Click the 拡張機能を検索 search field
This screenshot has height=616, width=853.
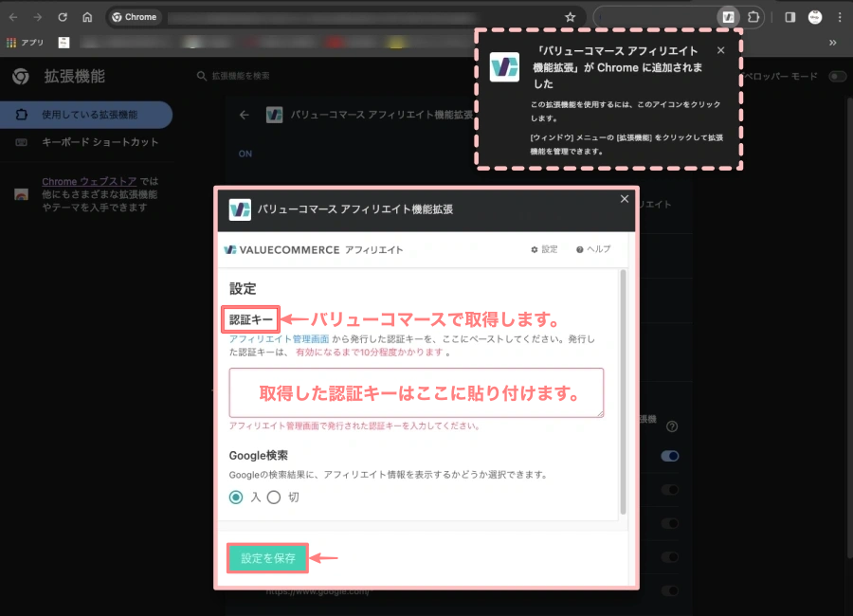(x=241, y=76)
